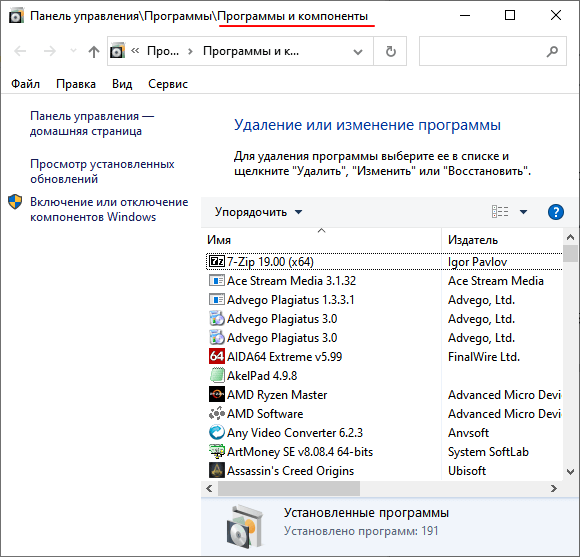This screenshot has height=557, width=580.
Task: Click the Anvsoft publisher cell
Action: click(468, 432)
